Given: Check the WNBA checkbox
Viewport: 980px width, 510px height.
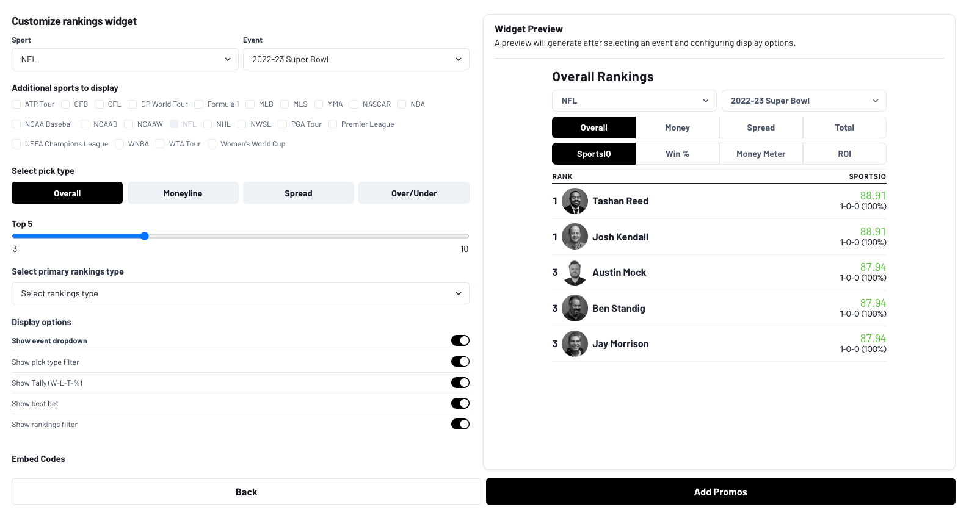Looking at the screenshot, I should point(120,144).
